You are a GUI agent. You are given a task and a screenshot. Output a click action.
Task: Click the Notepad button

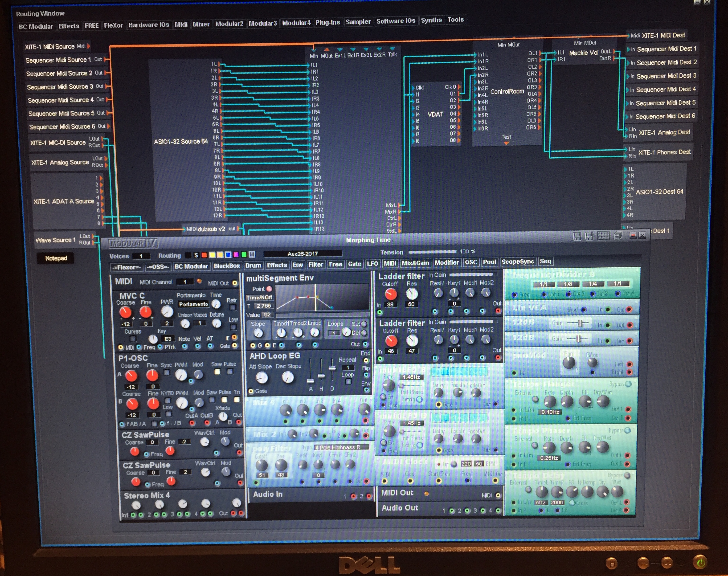pos(56,258)
